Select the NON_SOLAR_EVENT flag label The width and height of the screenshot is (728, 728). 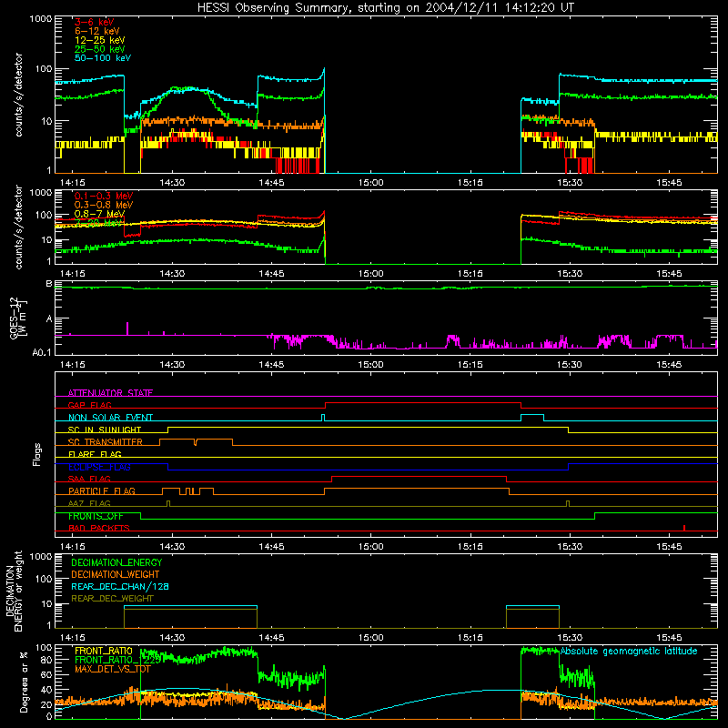(x=110, y=418)
